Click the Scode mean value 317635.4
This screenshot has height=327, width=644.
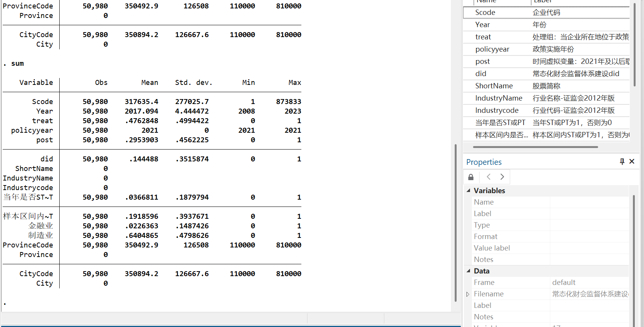pyautogui.click(x=141, y=102)
